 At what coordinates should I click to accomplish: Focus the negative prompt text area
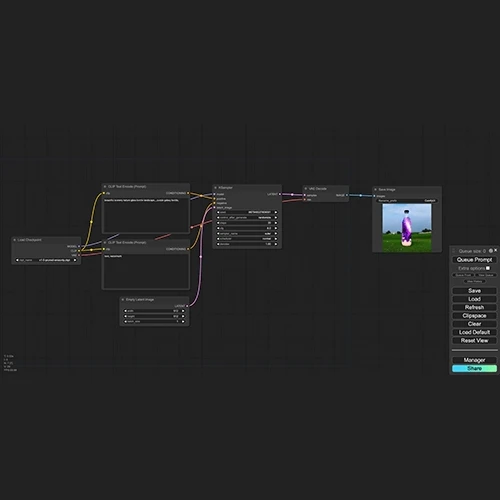pyautogui.click(x=146, y=271)
